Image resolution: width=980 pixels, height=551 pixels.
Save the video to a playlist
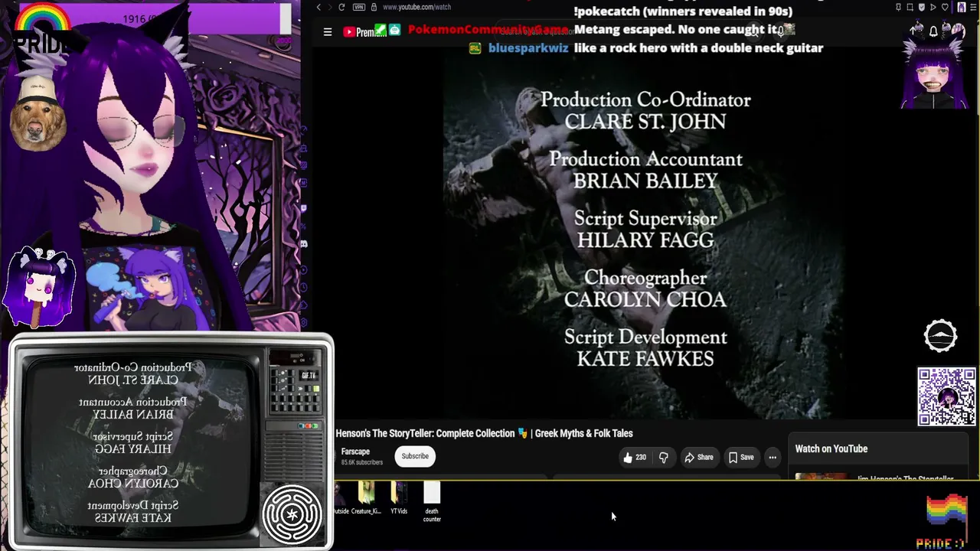point(741,458)
